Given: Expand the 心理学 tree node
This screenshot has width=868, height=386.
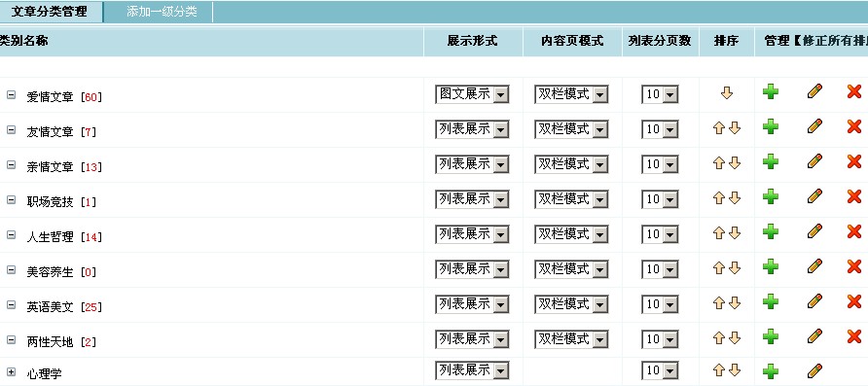Looking at the screenshot, I should click(x=11, y=371).
